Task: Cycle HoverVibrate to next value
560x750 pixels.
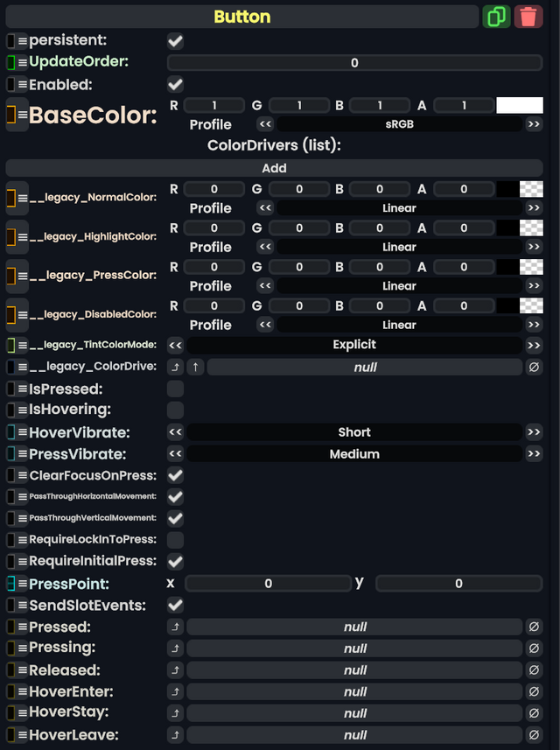Action: (x=534, y=432)
